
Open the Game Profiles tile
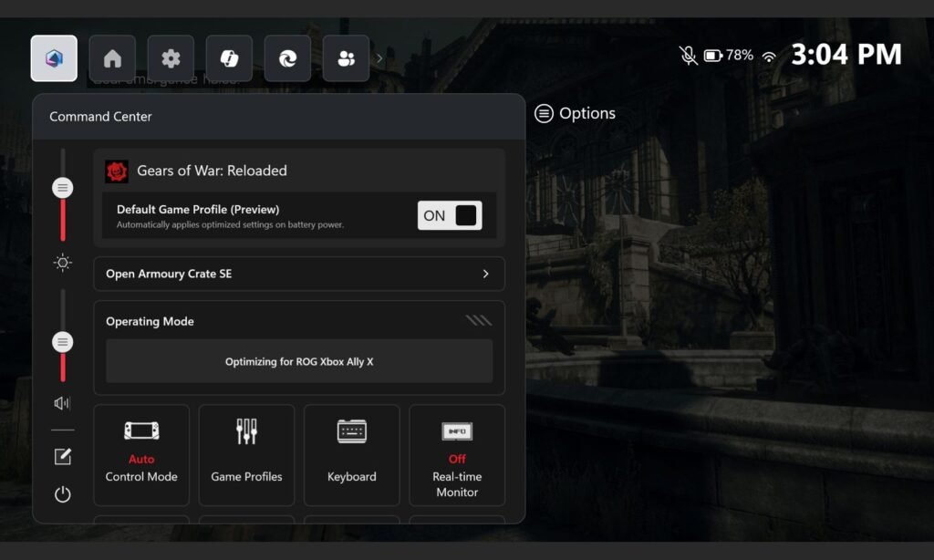(246, 454)
